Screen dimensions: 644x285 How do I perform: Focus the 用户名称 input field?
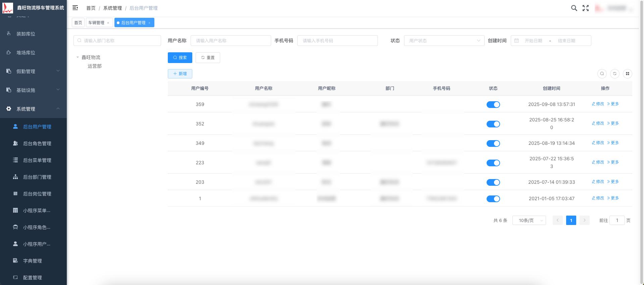(x=231, y=41)
